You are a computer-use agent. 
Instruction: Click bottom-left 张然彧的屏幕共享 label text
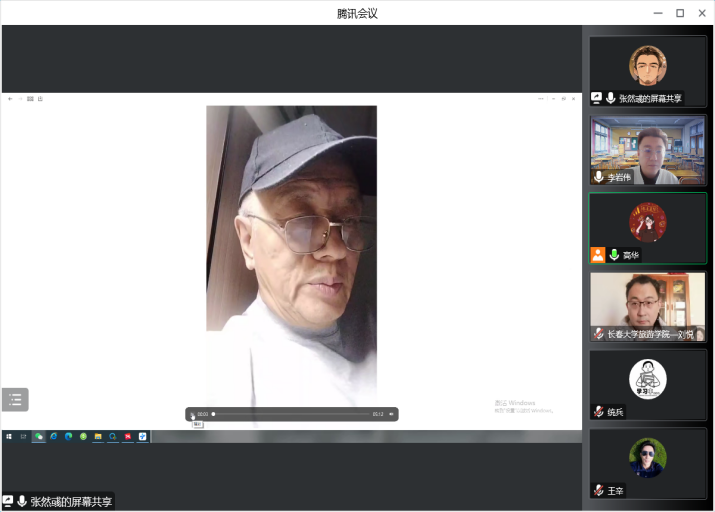click(71, 502)
